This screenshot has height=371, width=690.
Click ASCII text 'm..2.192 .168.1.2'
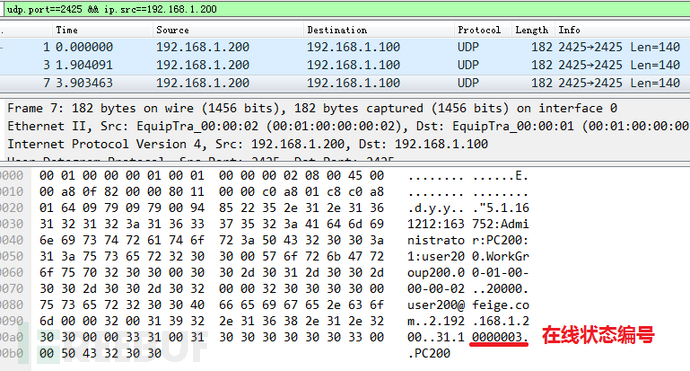click(x=468, y=321)
